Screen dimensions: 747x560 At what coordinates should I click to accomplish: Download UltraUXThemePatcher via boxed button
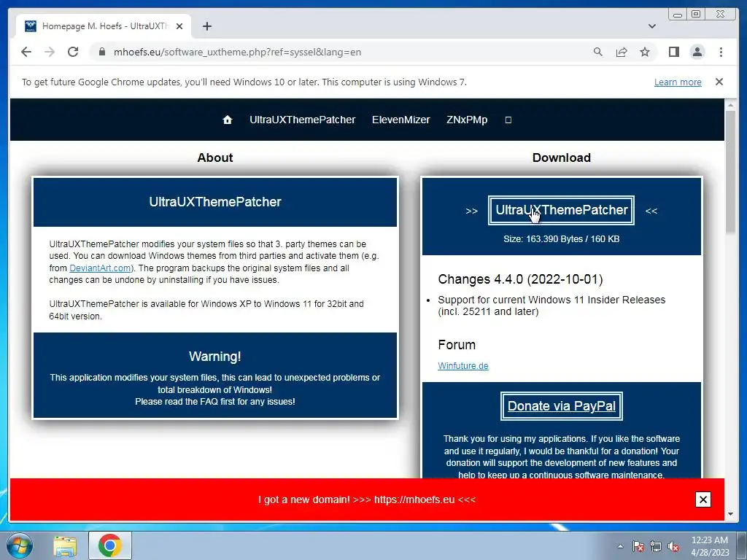tap(561, 210)
